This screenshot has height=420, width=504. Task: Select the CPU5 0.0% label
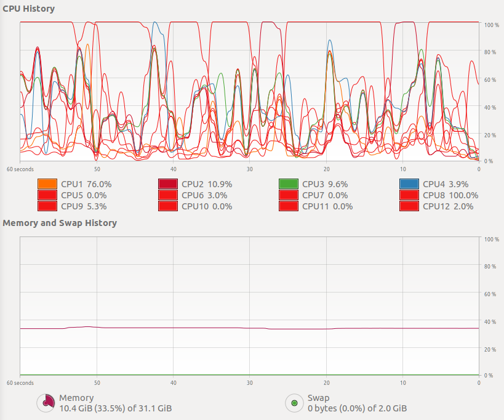84,195
